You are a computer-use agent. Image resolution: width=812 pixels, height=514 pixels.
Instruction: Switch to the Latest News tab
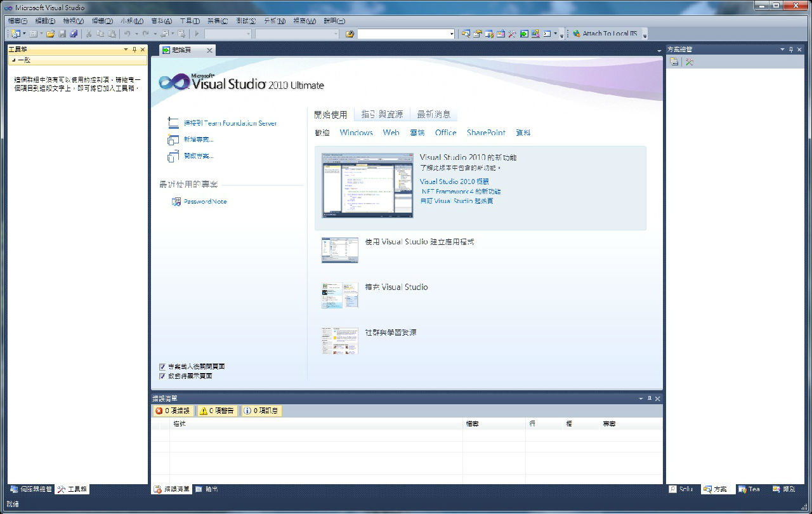434,114
